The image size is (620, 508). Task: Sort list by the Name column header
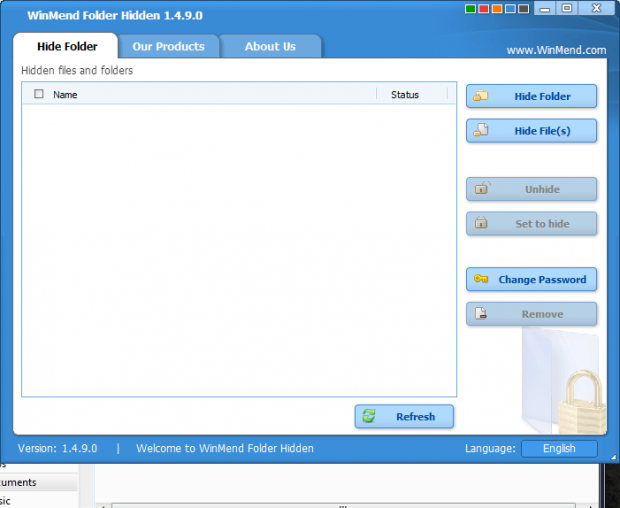click(x=65, y=95)
